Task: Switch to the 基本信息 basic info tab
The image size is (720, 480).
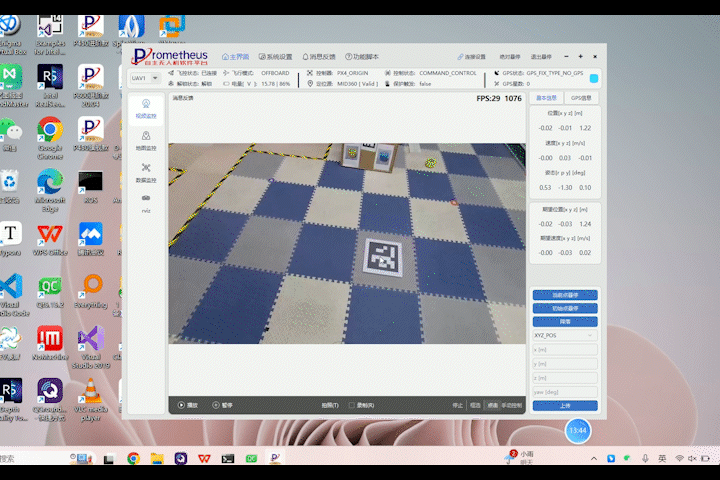Action: [x=546, y=98]
